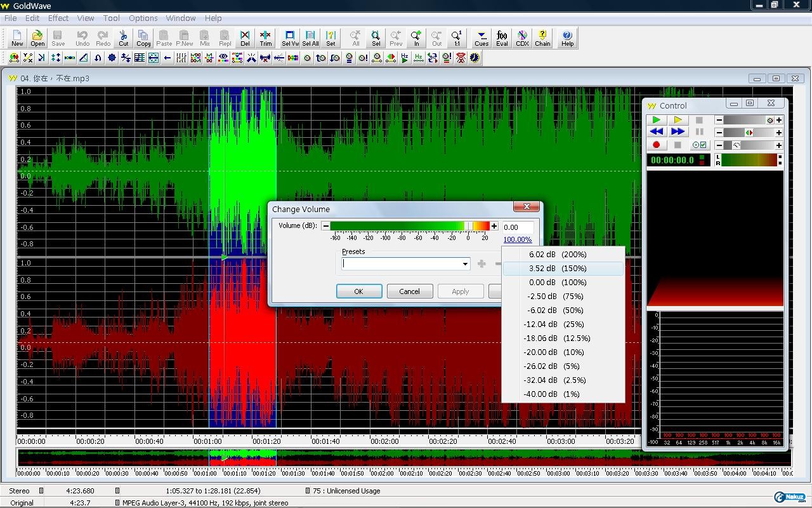This screenshot has height=508, width=812.
Task: Click plus on the Control speed slider
Action: [779, 145]
